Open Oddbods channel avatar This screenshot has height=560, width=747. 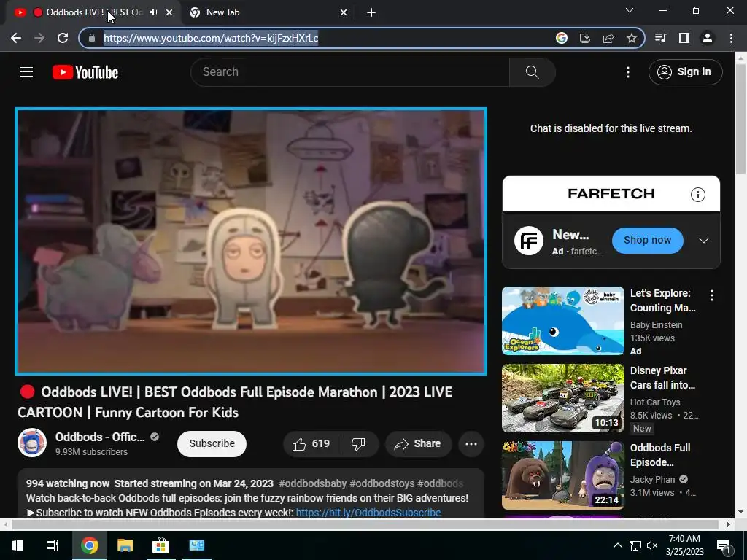click(32, 443)
